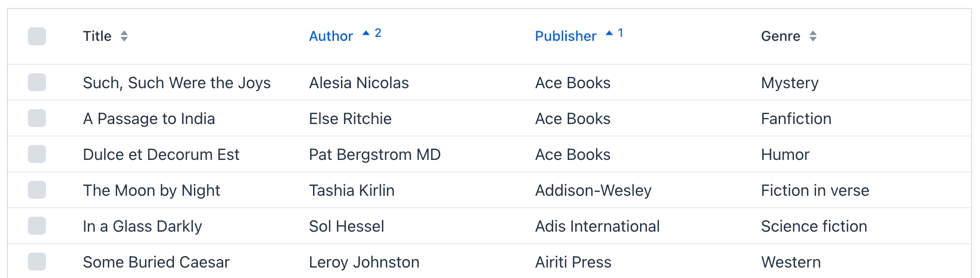Tick the Some Buried Caesar checkbox
Screen dimensions: 980x278
point(37,262)
